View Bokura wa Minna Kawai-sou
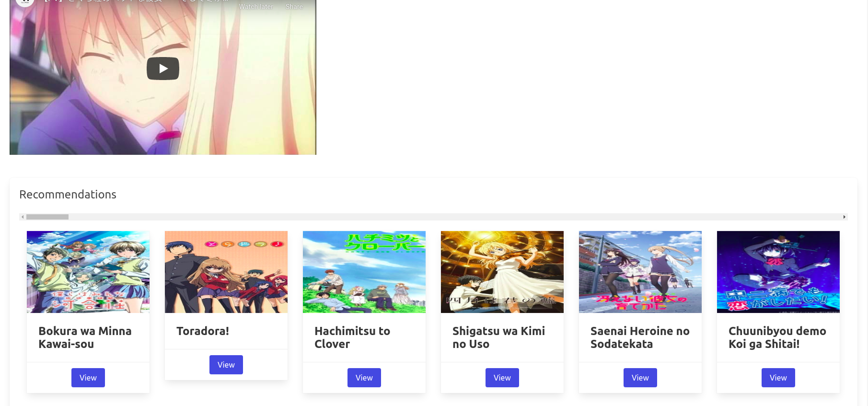The height and width of the screenshot is (406, 868). (88, 378)
